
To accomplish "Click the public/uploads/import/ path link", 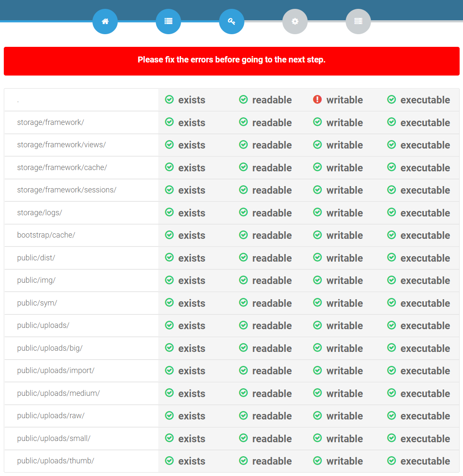I will point(55,371).
